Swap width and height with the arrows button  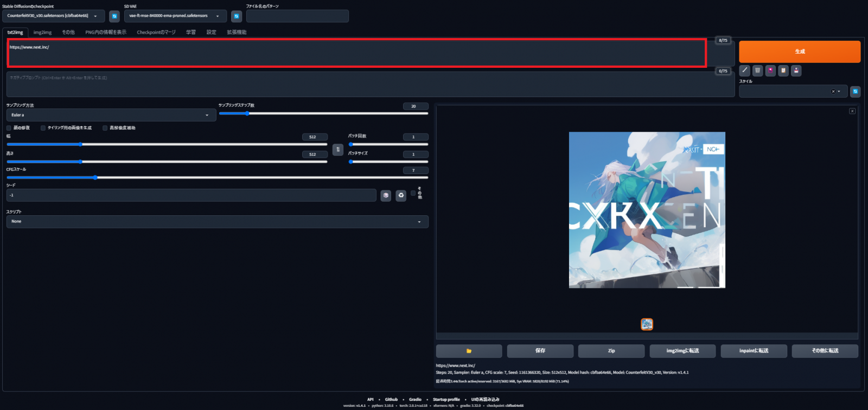pos(338,150)
